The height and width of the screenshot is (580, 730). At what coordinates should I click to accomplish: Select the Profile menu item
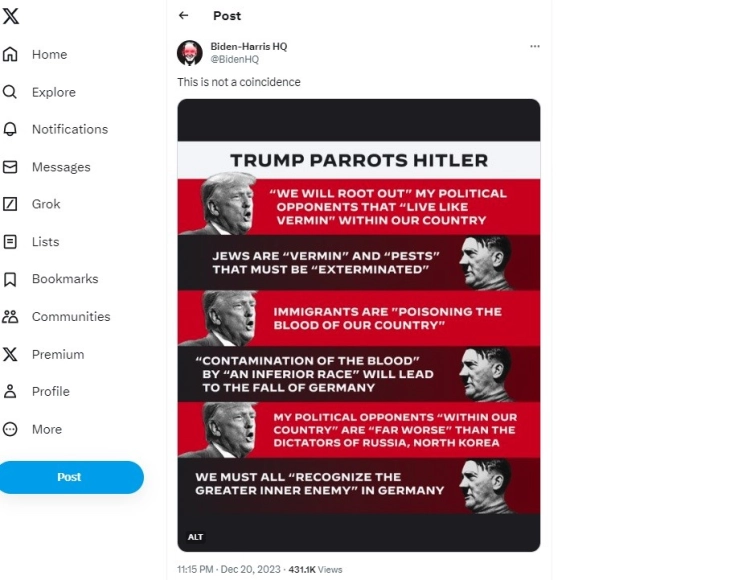tap(36, 391)
